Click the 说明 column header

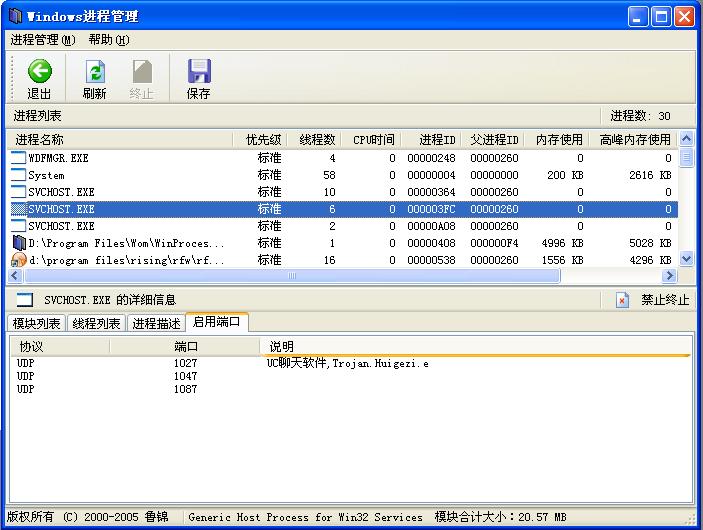(476, 346)
